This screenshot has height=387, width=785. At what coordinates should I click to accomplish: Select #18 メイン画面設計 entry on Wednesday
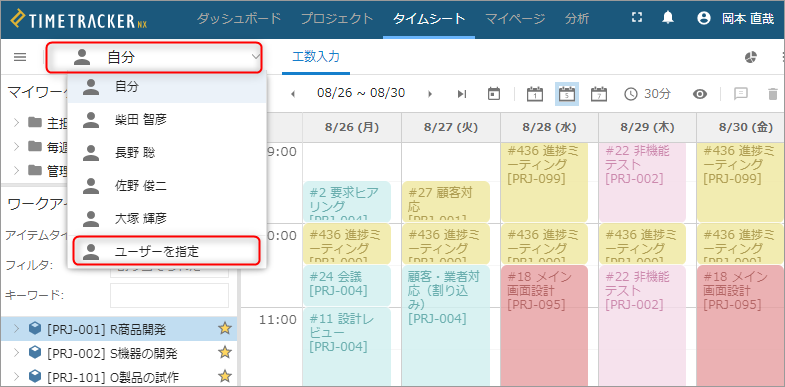point(545,325)
